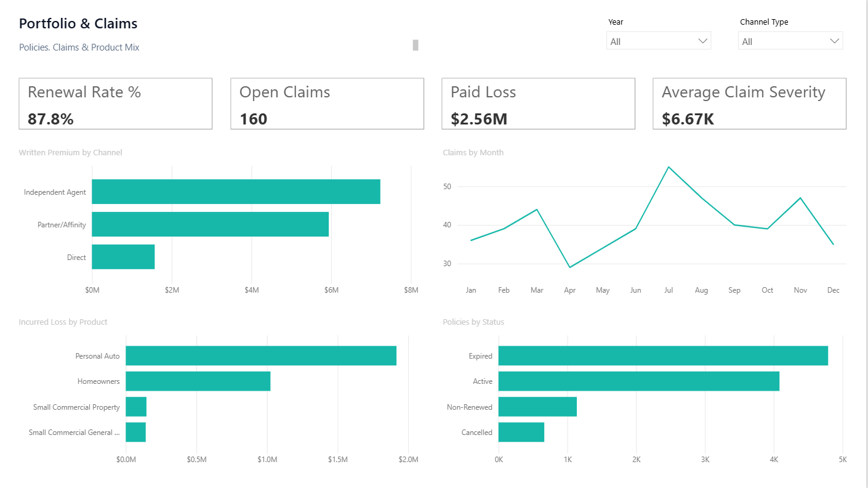Click the 'Claims by Month' chart title

(x=473, y=153)
